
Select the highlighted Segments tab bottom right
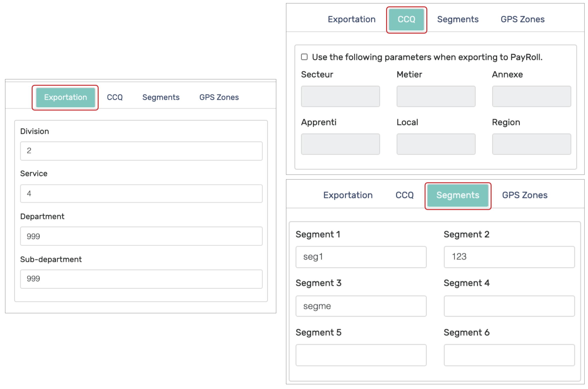457,195
